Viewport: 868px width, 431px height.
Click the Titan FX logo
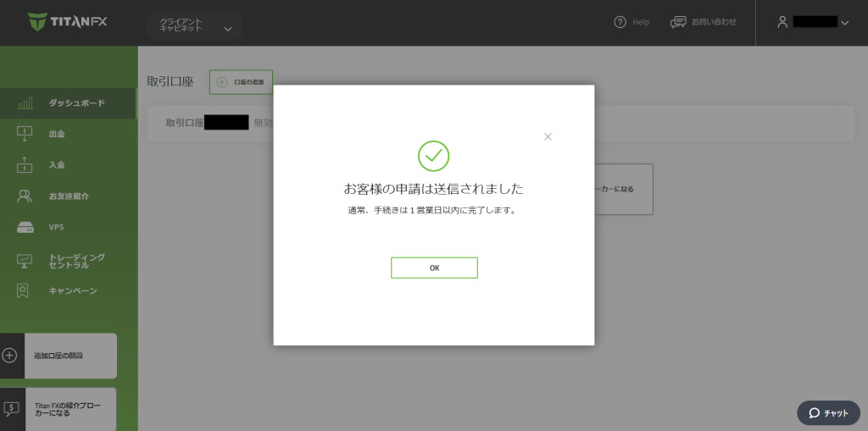click(x=68, y=22)
